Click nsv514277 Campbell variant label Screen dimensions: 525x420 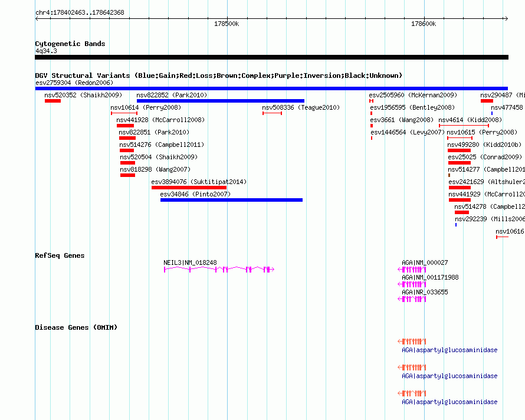(x=487, y=169)
